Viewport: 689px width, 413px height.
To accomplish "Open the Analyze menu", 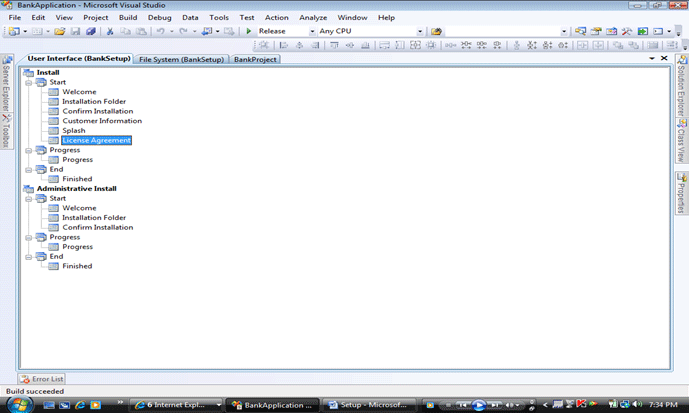I will [x=313, y=18].
